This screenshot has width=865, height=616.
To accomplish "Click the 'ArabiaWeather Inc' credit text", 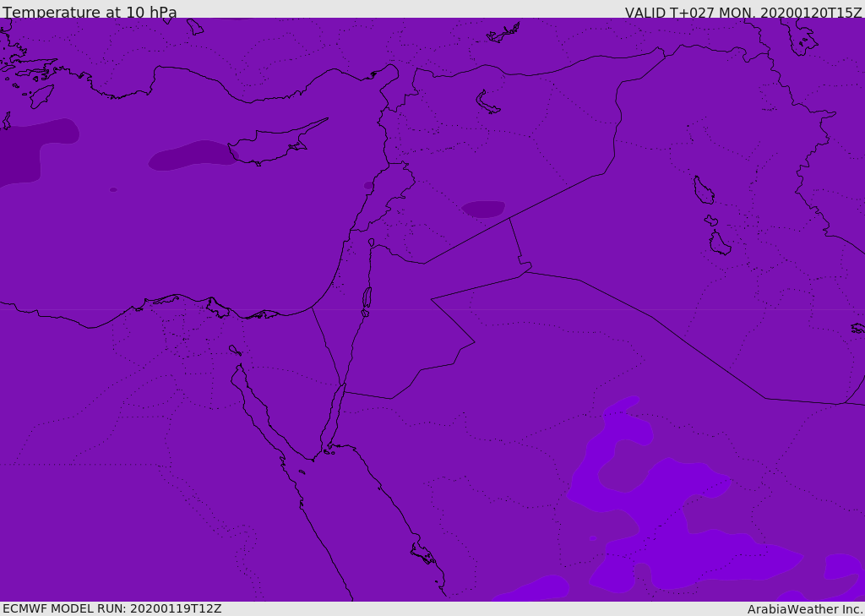I will click(x=804, y=609).
